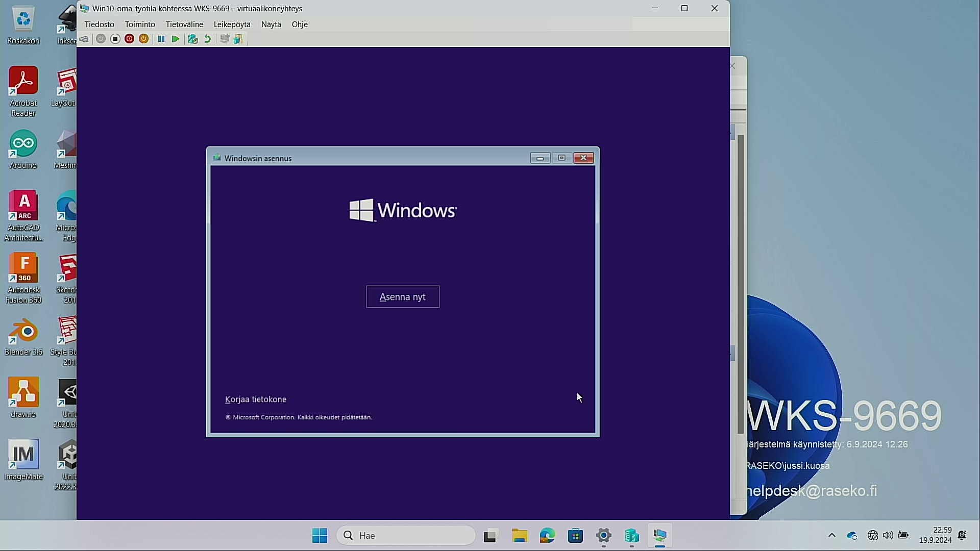Open the Näytä menu
This screenshot has height=551, width=980.
pos(271,24)
